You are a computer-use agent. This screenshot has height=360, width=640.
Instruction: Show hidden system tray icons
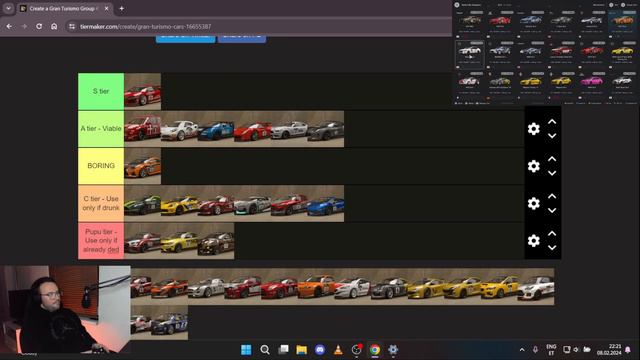click(x=522, y=350)
